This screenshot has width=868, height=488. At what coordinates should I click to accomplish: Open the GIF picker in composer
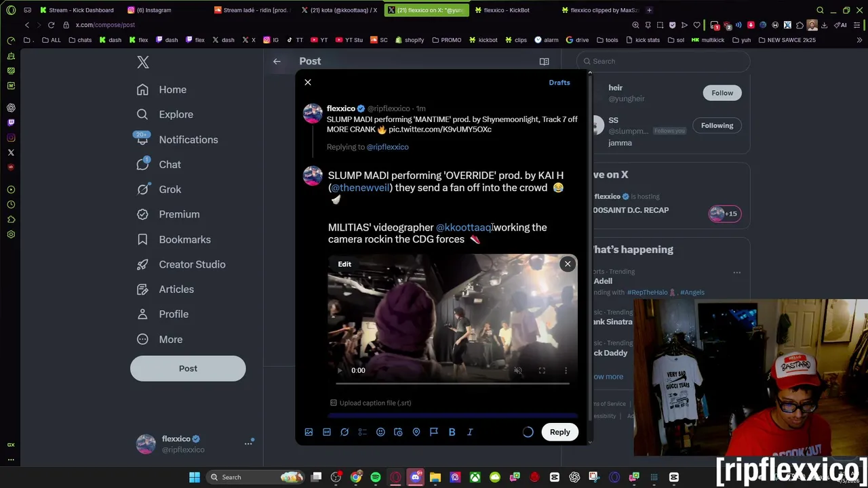(327, 432)
